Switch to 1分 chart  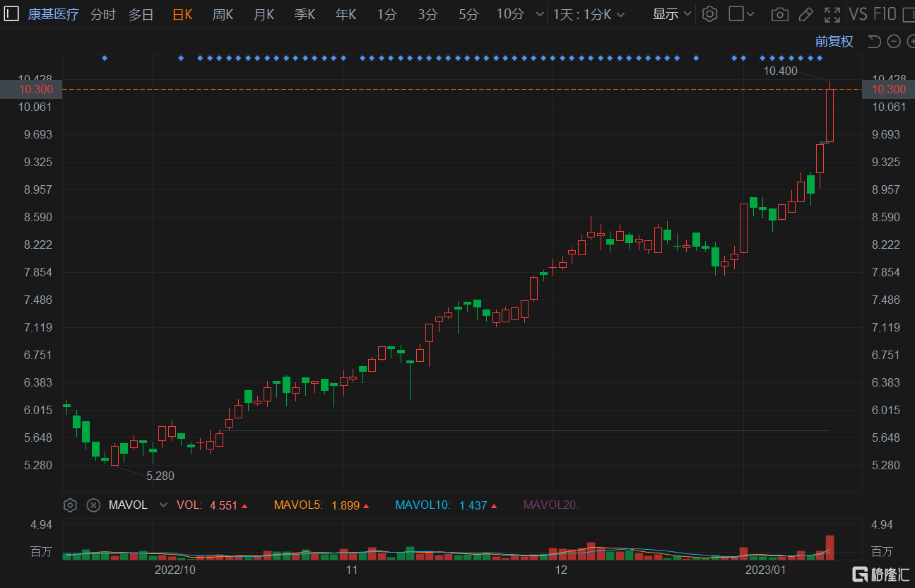pos(386,14)
